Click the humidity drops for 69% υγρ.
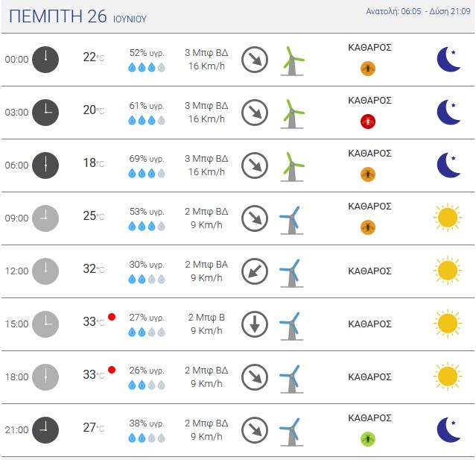Image resolution: width=476 pixels, height=460 pixels. (147, 173)
